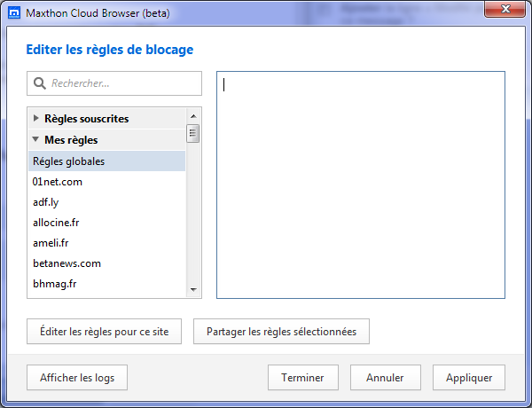This screenshot has height=408, width=532.
Task: Click Partager les règles sélectionnées button
Action: pos(281,332)
